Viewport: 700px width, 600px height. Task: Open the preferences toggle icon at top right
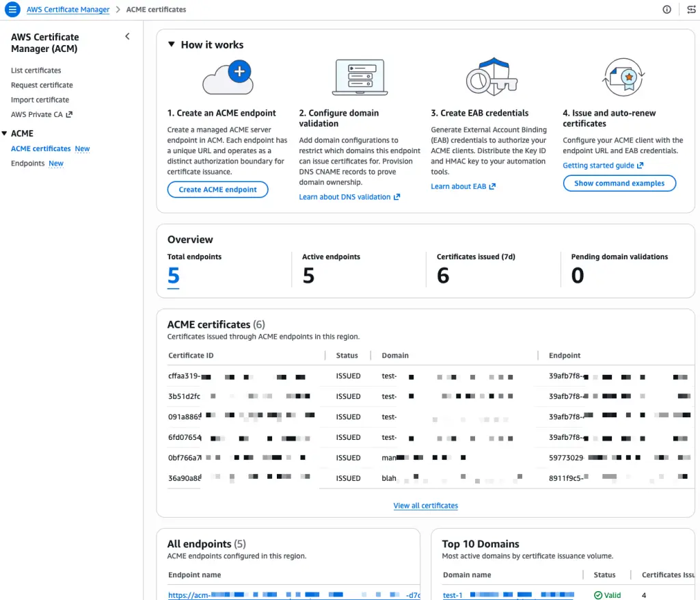[691, 10]
